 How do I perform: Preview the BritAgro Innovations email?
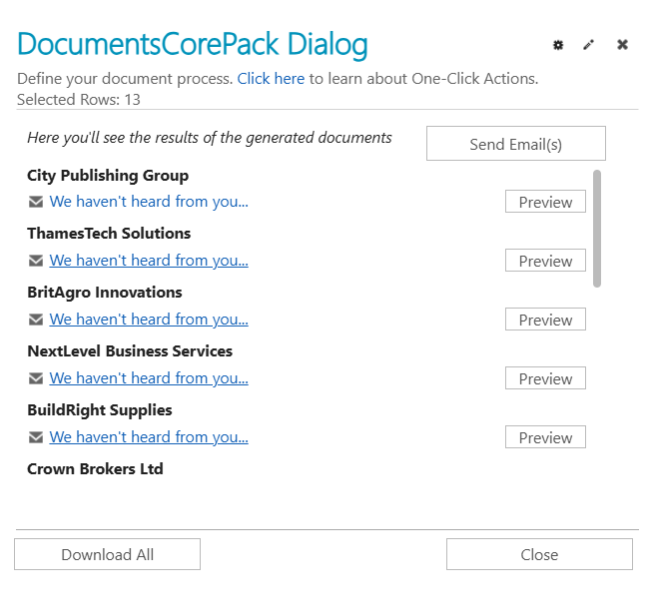(545, 320)
